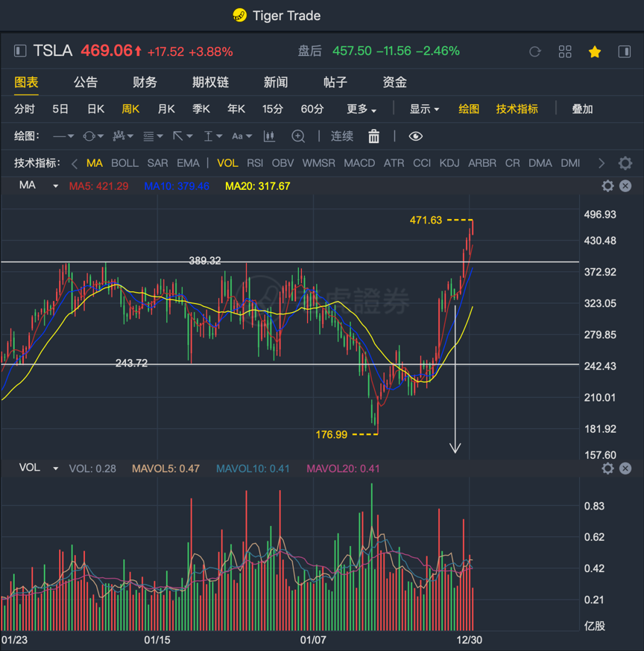Switch to the 图表 tab
The height and width of the screenshot is (651, 644).
26,82
